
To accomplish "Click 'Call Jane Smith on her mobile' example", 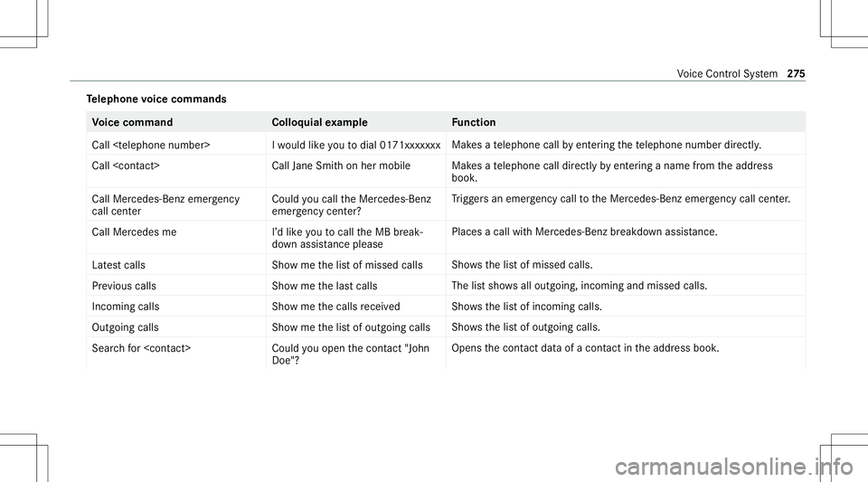I will tap(341, 165).
